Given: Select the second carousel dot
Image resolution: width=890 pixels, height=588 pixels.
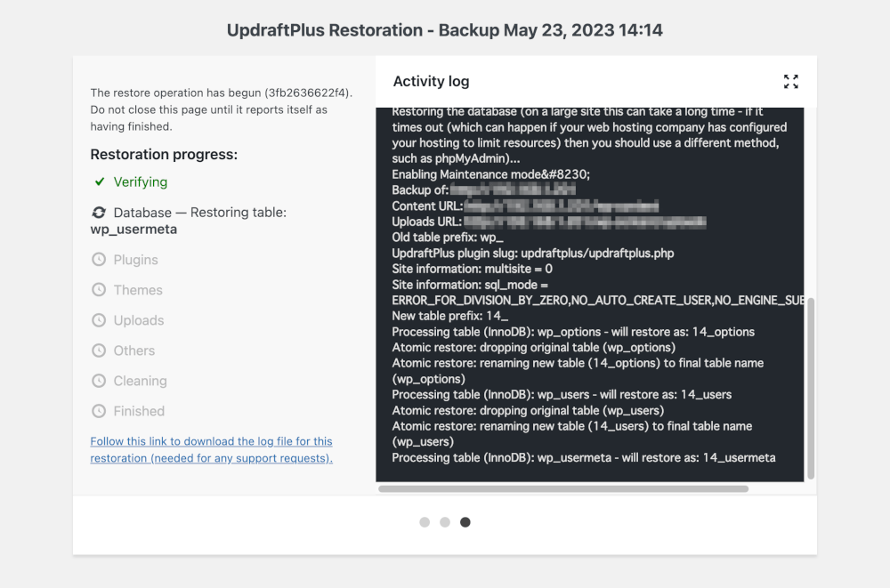Looking at the screenshot, I should (x=445, y=522).
